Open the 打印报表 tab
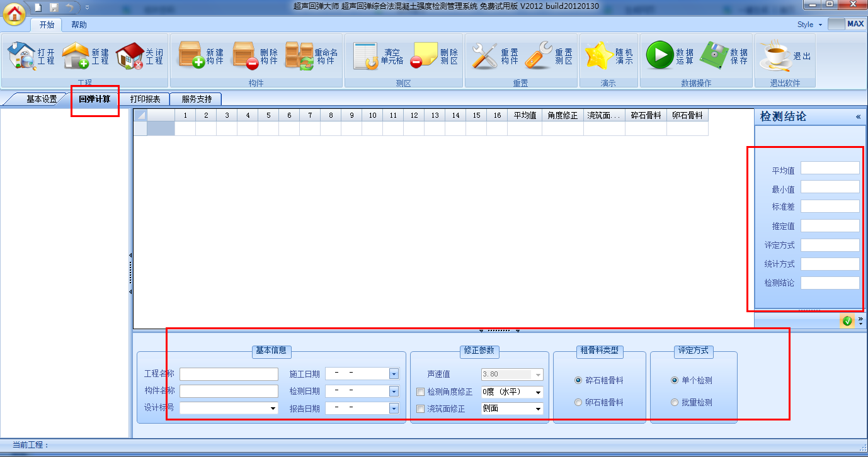The height and width of the screenshot is (457, 868). pos(145,99)
